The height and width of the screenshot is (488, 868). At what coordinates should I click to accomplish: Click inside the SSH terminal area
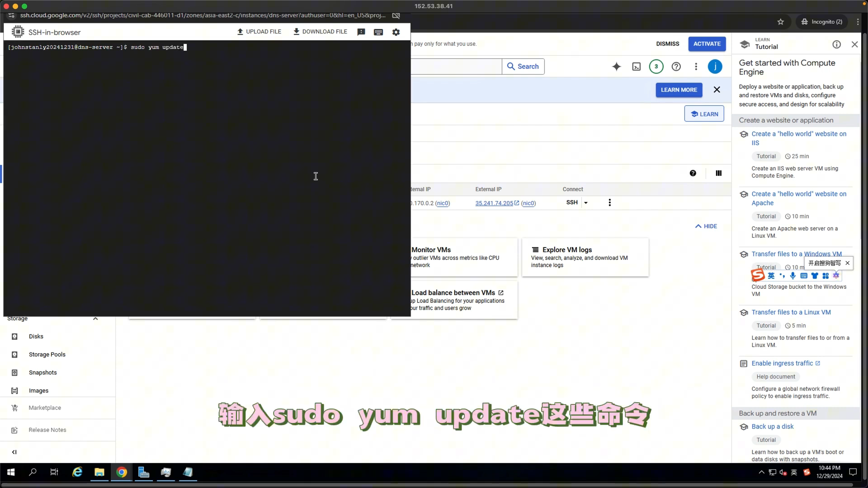[207, 178]
